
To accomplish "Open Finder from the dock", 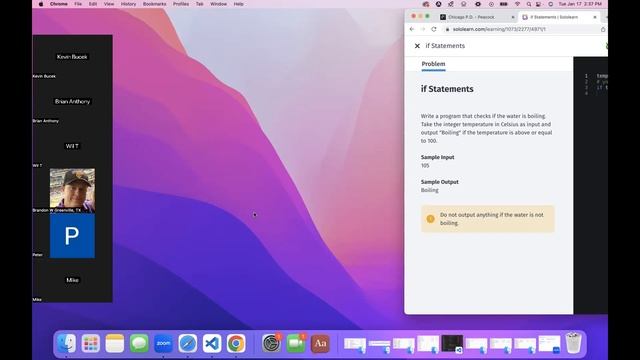I will 66,343.
